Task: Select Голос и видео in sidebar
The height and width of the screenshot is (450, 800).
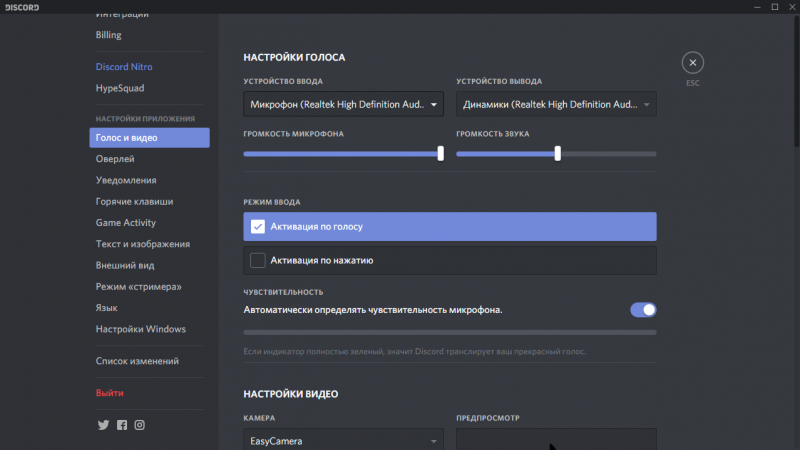Action: coord(149,138)
